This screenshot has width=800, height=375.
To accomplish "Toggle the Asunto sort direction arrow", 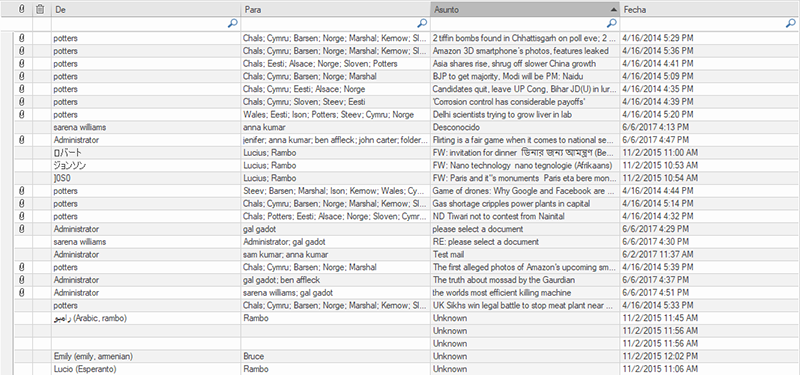I will pyautogui.click(x=613, y=10).
